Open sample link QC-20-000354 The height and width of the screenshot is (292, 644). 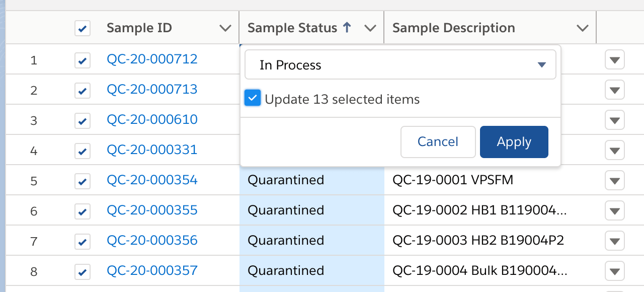pyautogui.click(x=152, y=180)
